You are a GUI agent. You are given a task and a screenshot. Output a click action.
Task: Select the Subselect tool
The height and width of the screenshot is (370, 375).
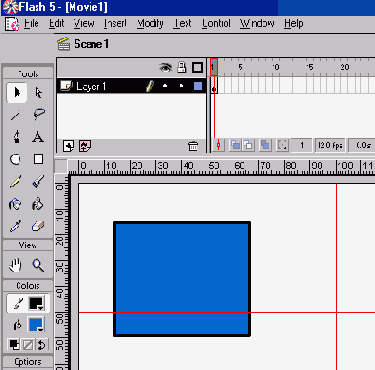click(x=38, y=92)
